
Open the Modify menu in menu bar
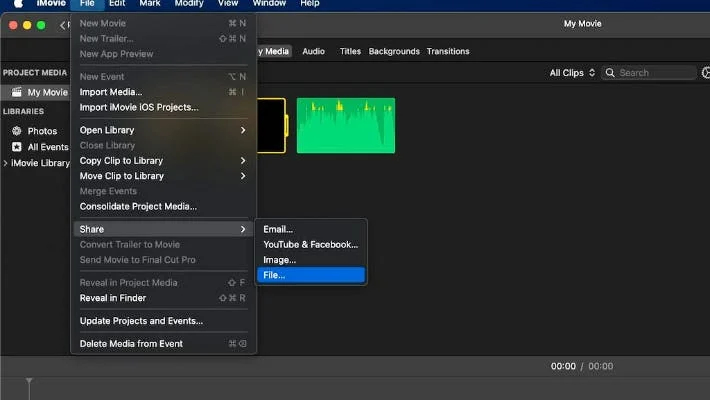coord(189,4)
